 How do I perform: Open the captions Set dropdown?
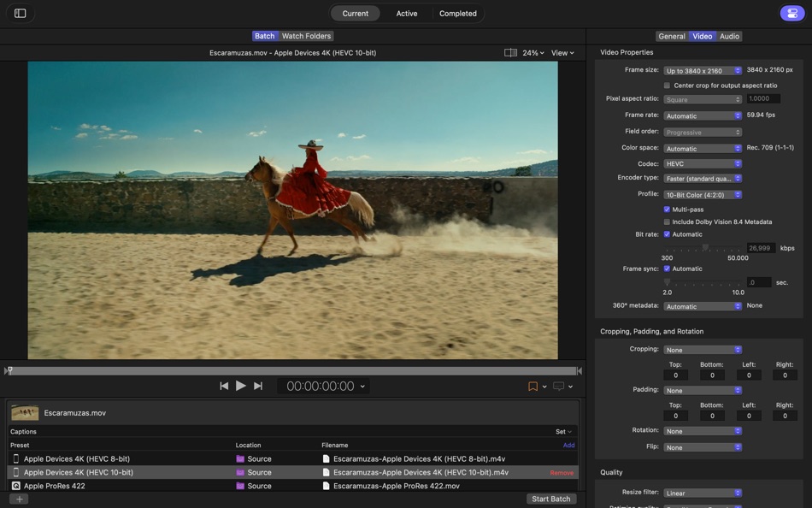[563, 432]
